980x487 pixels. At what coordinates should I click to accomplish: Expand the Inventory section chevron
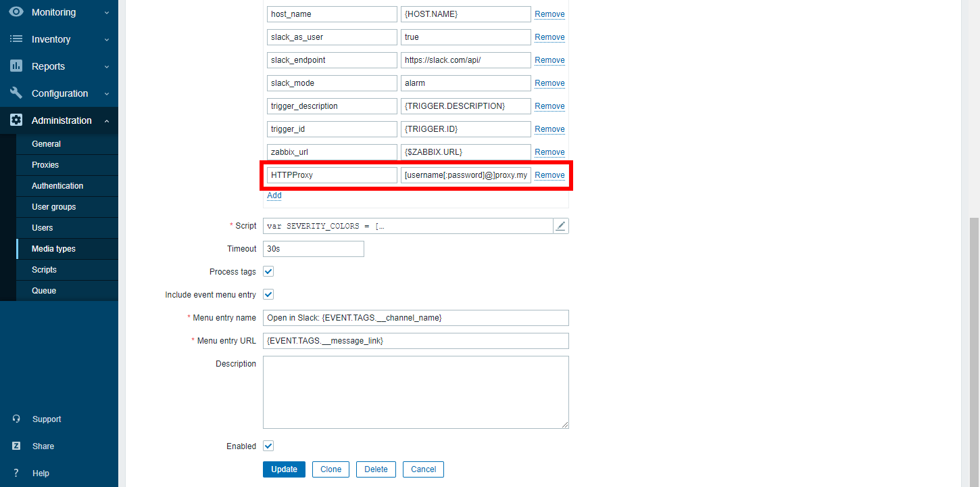pos(105,39)
